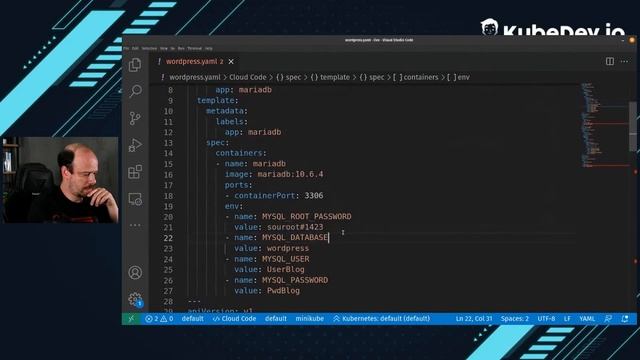Viewport: 640px width, 360px height.
Task: Click line number 22 in gutter
Action: tap(168, 238)
